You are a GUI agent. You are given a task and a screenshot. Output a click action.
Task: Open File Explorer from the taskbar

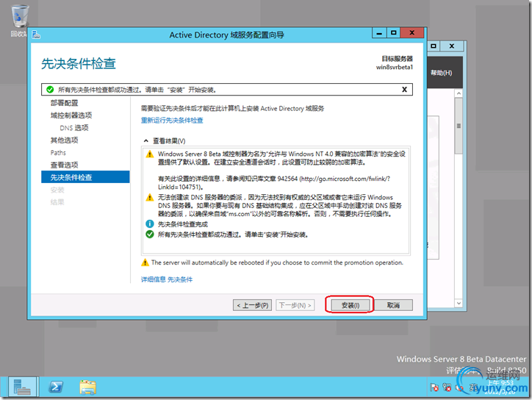coord(88,387)
